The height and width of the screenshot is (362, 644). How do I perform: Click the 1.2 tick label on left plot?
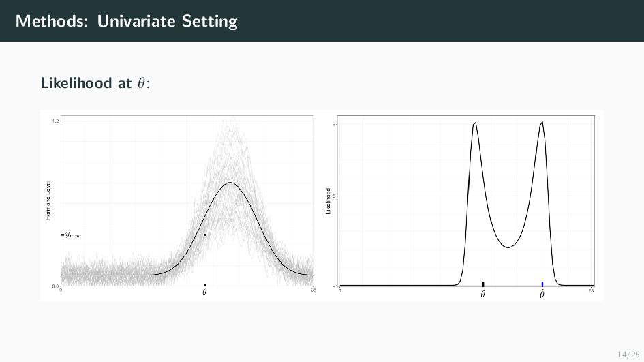(x=55, y=121)
